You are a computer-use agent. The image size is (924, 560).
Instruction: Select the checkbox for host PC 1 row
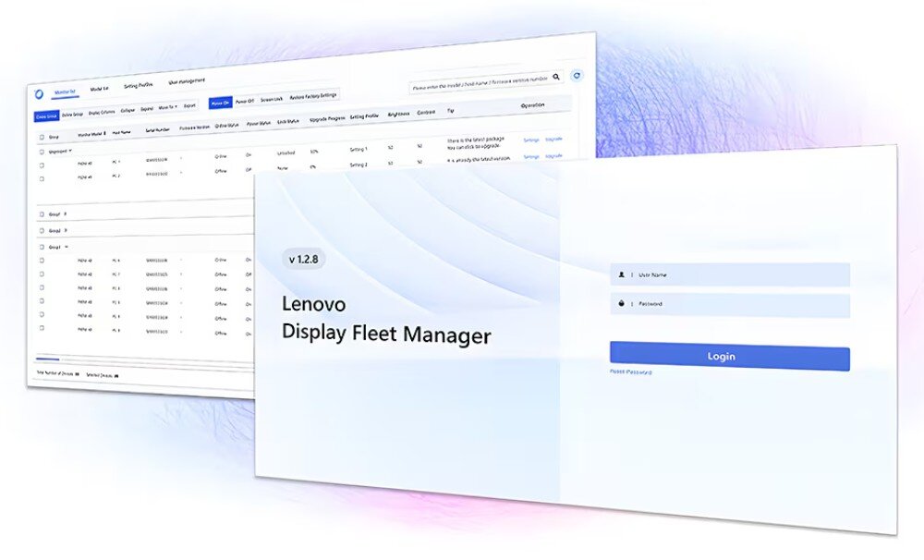click(42, 165)
